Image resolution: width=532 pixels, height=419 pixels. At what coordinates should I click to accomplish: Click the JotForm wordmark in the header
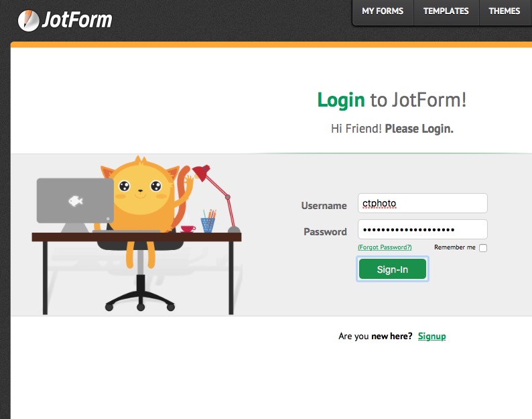coord(77,20)
